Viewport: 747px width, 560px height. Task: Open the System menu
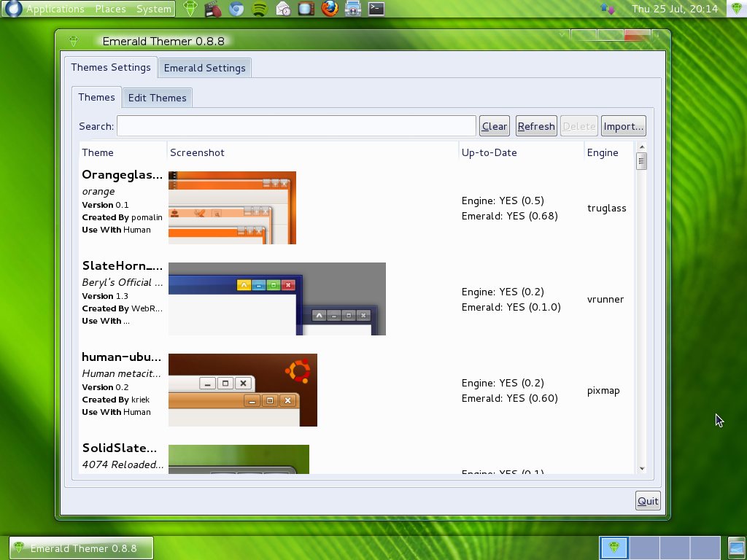153,9
